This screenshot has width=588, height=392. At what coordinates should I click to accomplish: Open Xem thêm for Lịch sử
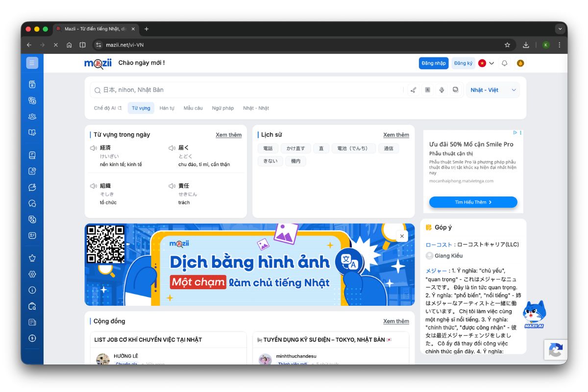click(396, 135)
